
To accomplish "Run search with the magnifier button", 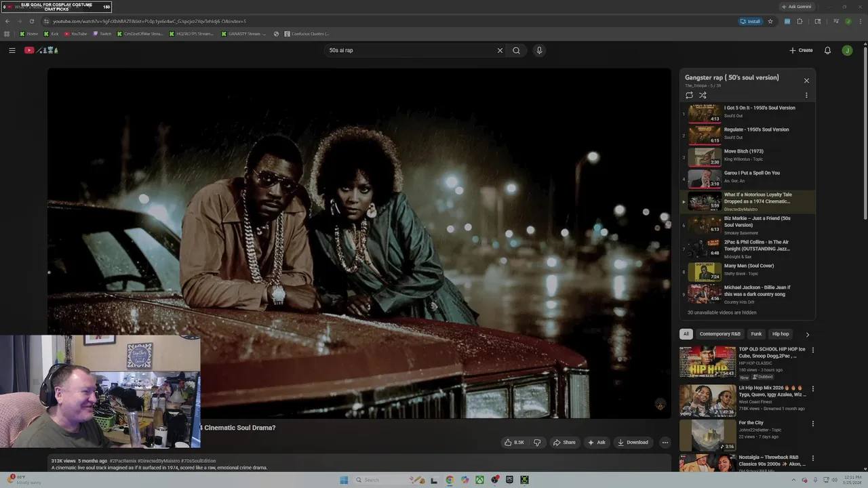I will [516, 50].
